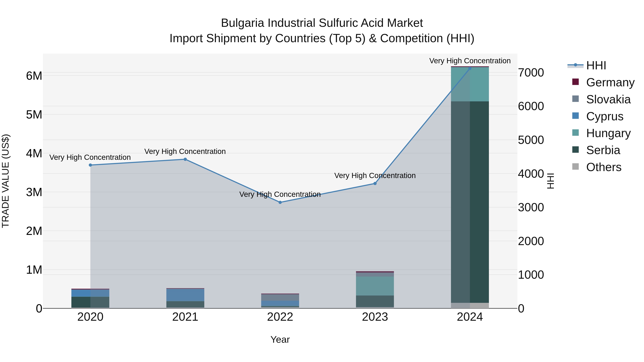Click the 2022 Very High Concentration annotation
This screenshot has height=362, width=644.
[x=280, y=194]
